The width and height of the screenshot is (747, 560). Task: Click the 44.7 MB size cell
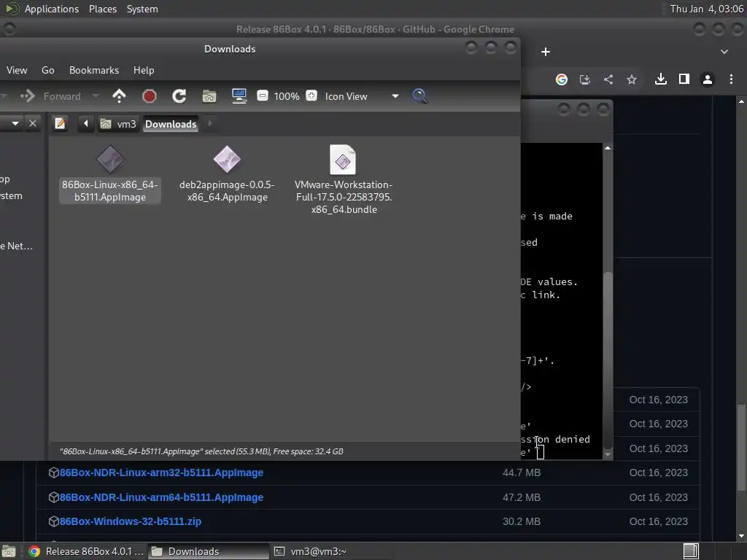coord(521,472)
